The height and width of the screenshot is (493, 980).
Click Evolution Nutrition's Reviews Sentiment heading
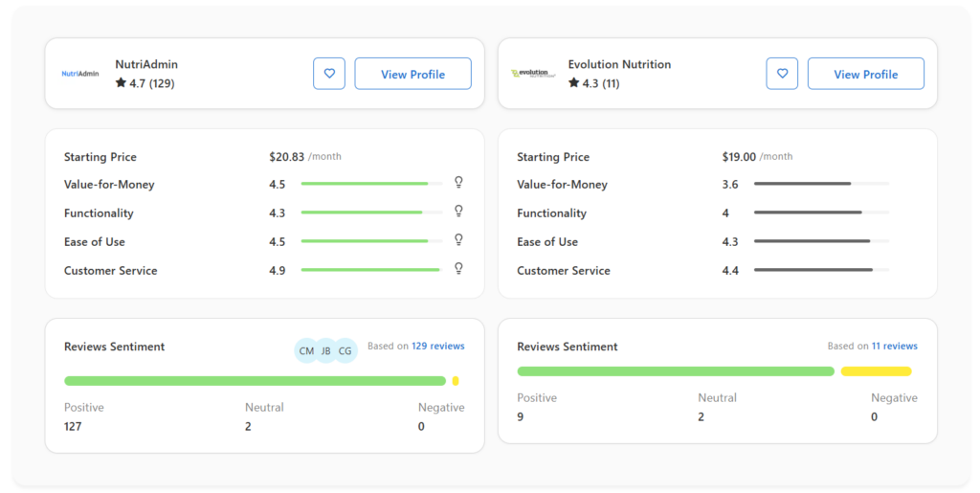click(567, 347)
